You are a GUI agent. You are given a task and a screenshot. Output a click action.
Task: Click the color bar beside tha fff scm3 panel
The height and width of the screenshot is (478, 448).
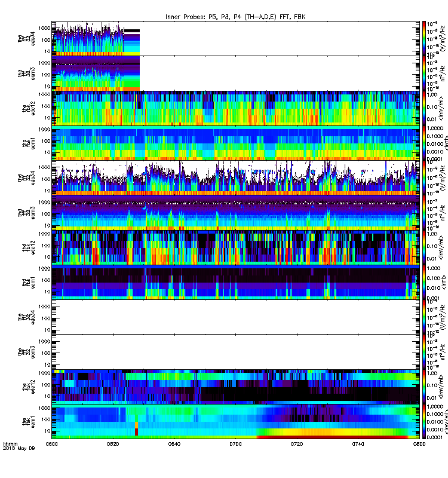pyautogui.click(x=424, y=73)
